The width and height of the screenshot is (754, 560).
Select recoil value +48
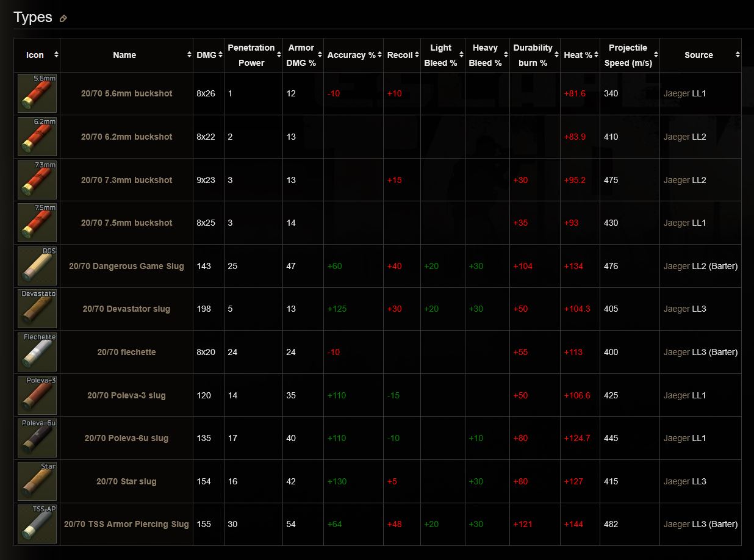coord(395,524)
